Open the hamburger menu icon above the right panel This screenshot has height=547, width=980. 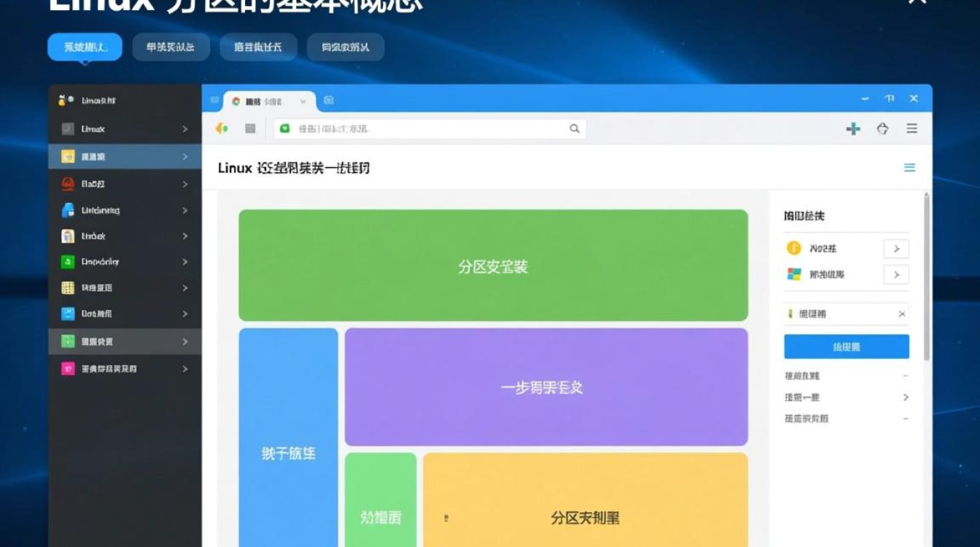pos(909,167)
